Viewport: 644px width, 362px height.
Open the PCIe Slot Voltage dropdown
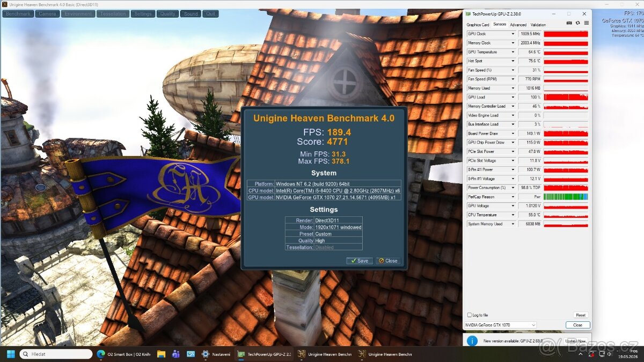coord(513,160)
